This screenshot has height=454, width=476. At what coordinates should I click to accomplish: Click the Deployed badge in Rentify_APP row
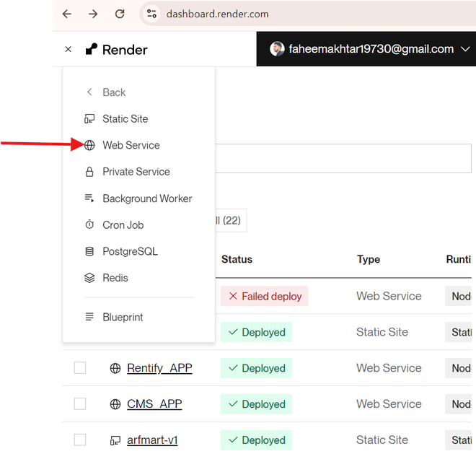pos(256,368)
